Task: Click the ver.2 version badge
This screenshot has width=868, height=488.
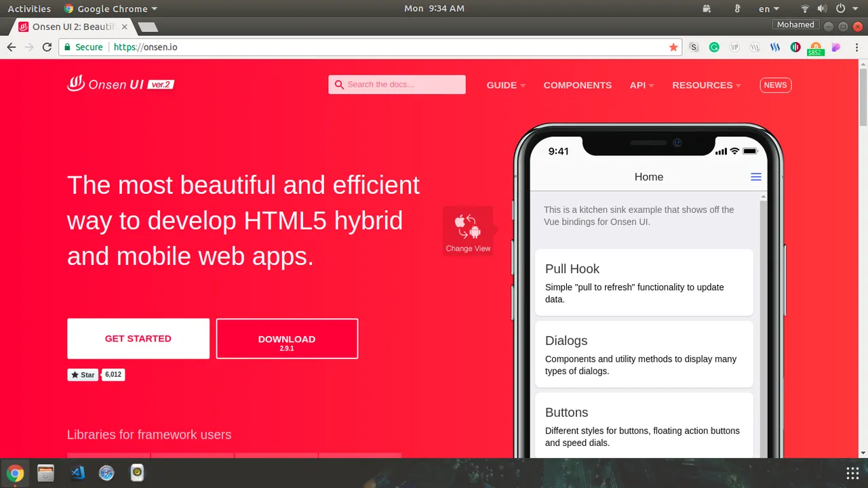Action: pos(161,85)
